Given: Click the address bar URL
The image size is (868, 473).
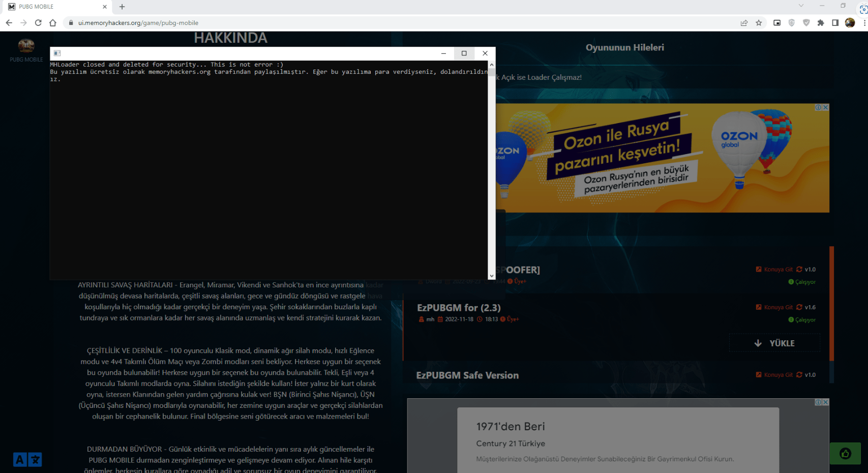Looking at the screenshot, I should click(x=138, y=23).
